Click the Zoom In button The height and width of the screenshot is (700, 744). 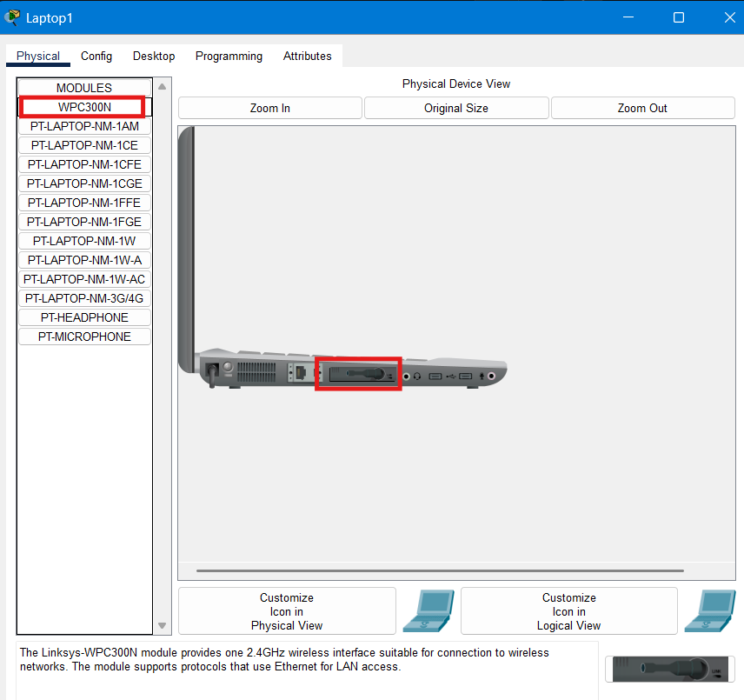(270, 108)
